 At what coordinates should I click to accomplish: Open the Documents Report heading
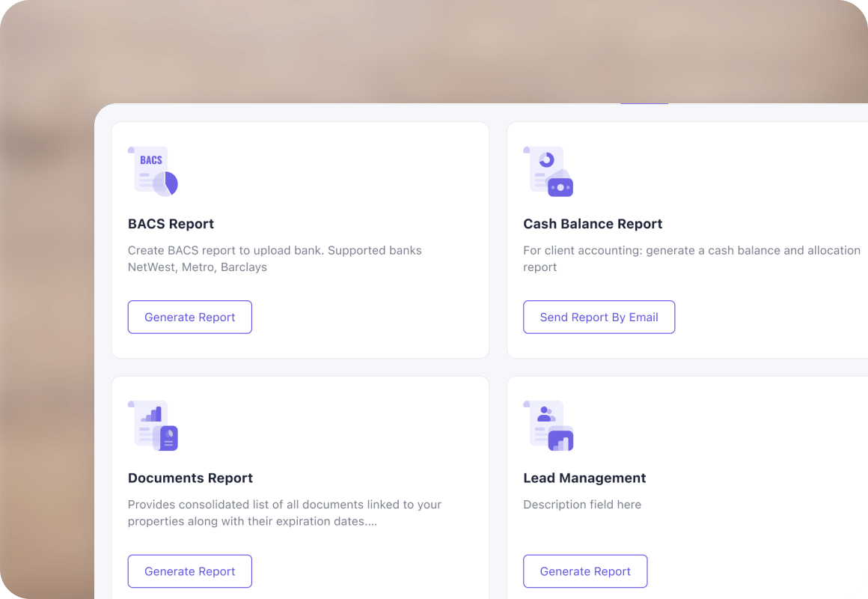190,478
